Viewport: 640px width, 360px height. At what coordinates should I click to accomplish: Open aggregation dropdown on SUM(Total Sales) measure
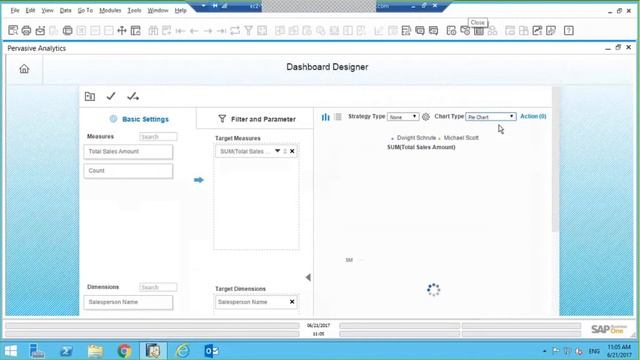tap(278, 151)
